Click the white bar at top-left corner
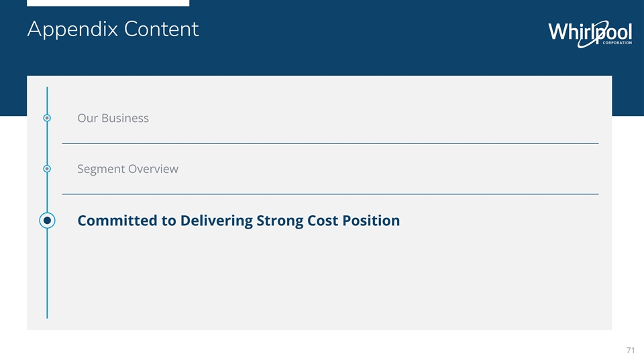 (107, 3)
